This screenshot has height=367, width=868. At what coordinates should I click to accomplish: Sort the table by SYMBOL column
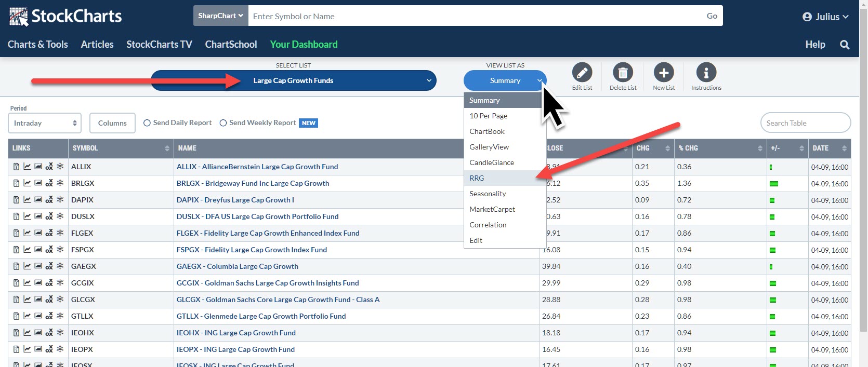pyautogui.click(x=121, y=148)
